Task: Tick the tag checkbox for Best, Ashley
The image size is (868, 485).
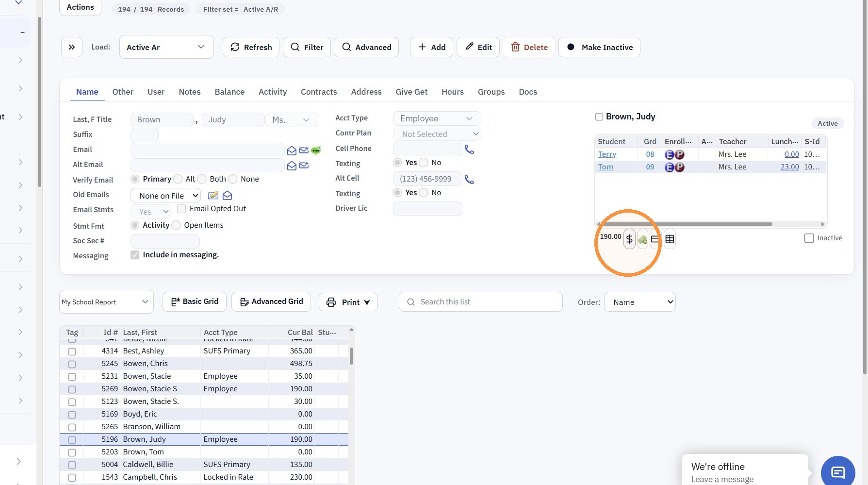Action: tap(72, 351)
